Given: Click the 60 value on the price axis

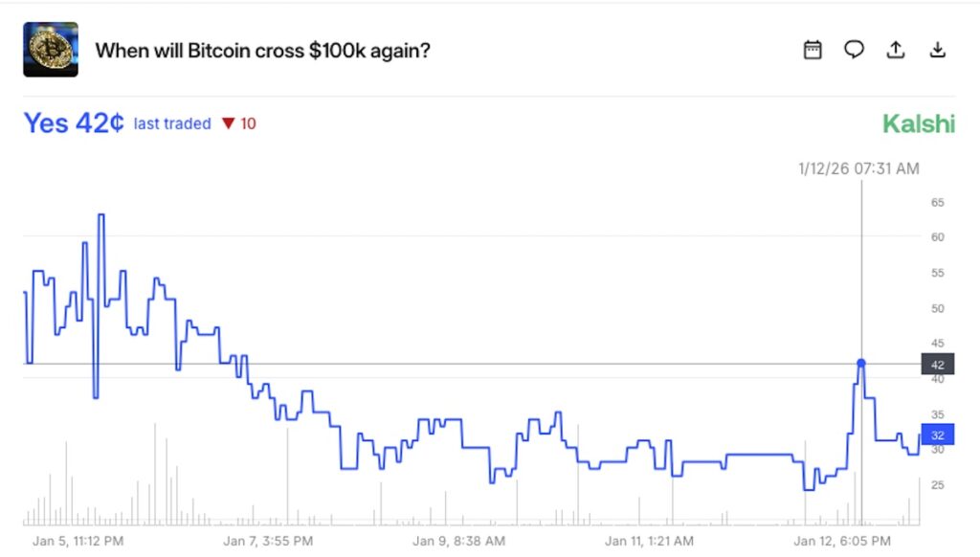Looking at the screenshot, I should pos(937,237).
